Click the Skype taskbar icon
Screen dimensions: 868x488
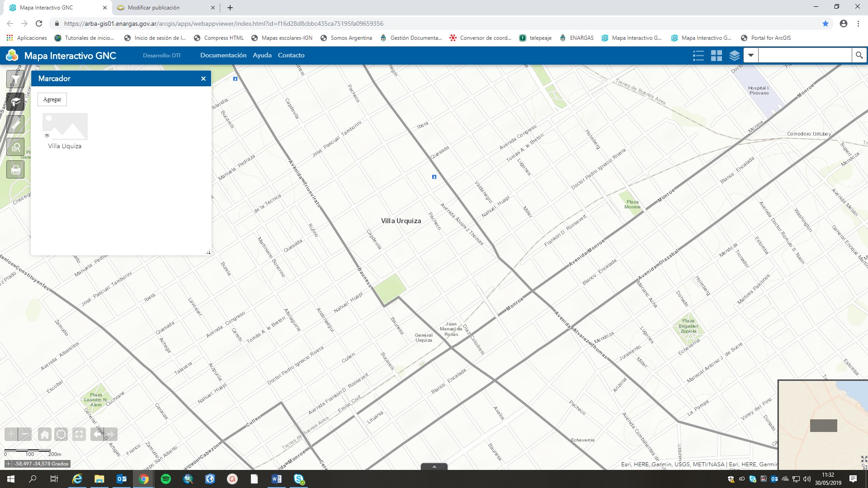tap(299, 479)
